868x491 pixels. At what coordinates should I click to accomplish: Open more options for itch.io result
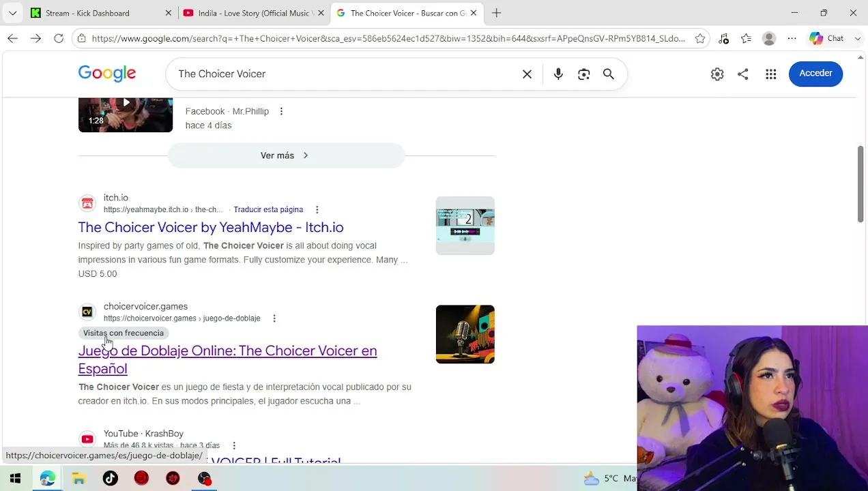(x=317, y=209)
